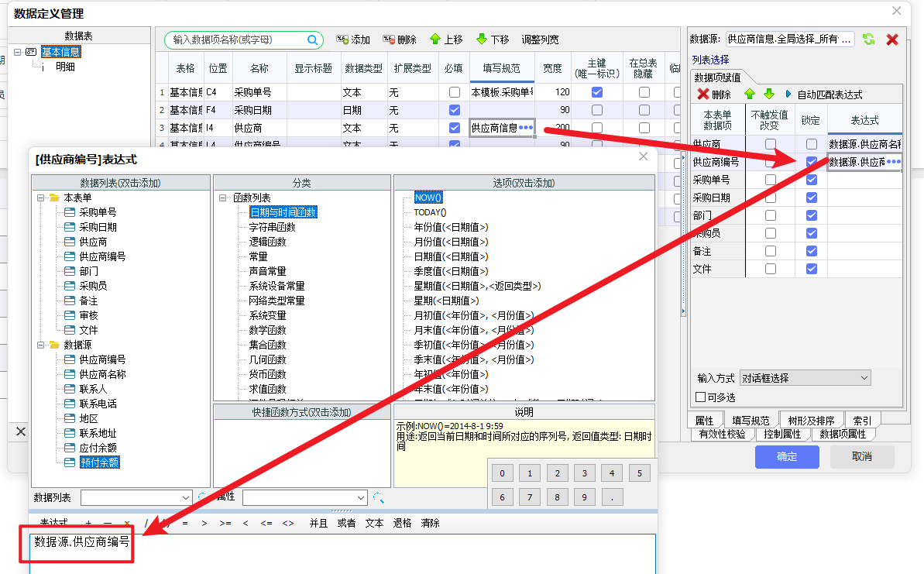Click the blue 确定 button
The height and width of the screenshot is (574, 924).
(787, 457)
